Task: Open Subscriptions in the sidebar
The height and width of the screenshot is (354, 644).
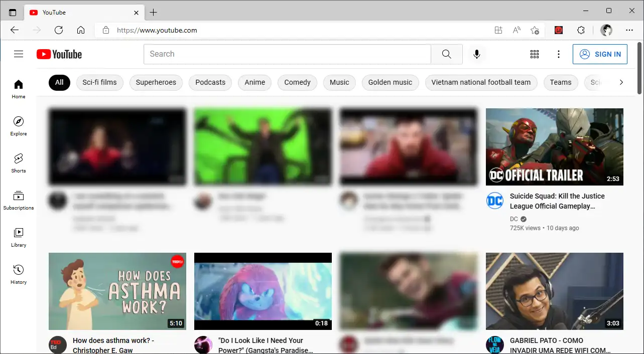Action: coord(19,200)
